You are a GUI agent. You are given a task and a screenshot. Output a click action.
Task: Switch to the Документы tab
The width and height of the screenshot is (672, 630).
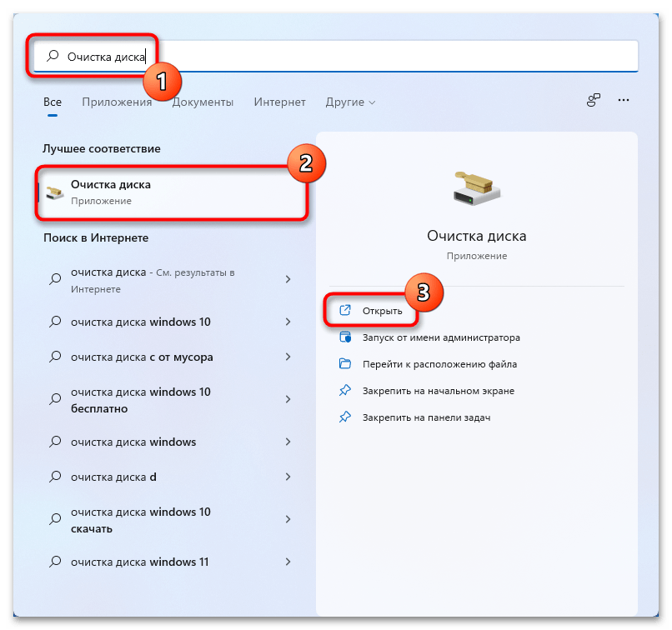point(203,102)
